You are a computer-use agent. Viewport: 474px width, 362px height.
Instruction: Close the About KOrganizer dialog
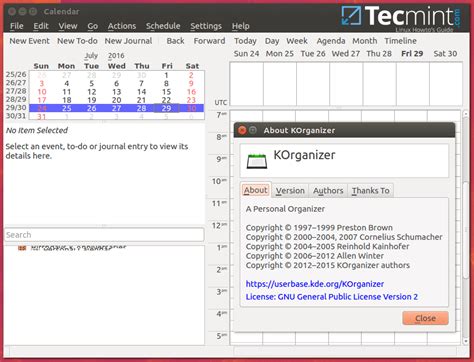click(x=425, y=318)
